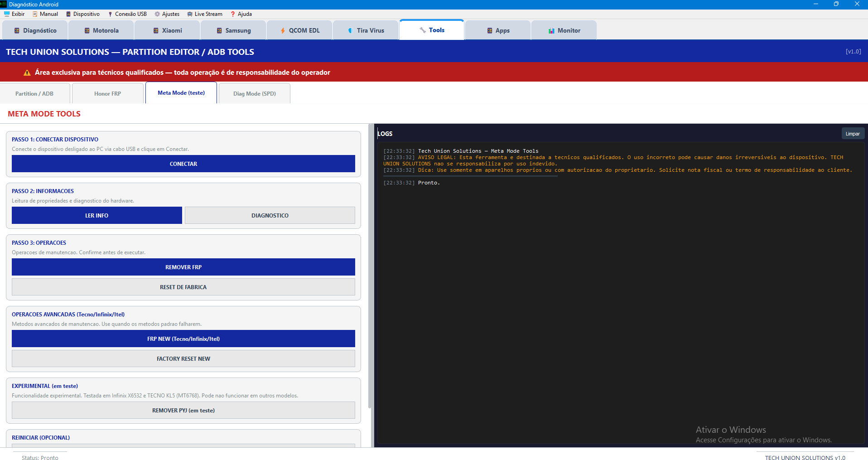
Task: Switch to the Tira Virus tab
Action: tap(366, 30)
